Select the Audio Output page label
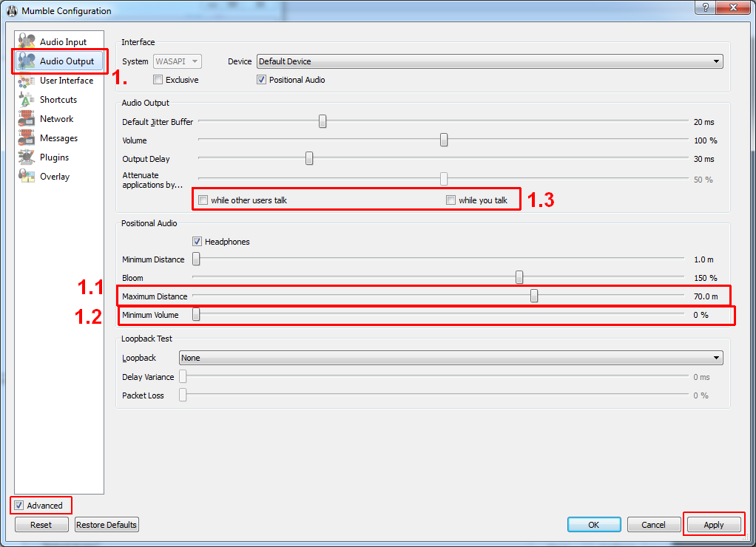756x547 pixels. coord(67,61)
